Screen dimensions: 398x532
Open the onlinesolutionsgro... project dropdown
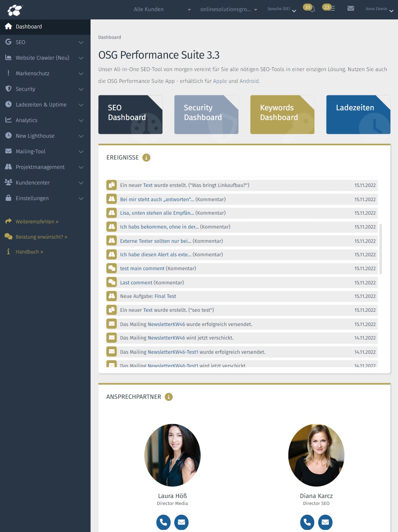click(229, 9)
